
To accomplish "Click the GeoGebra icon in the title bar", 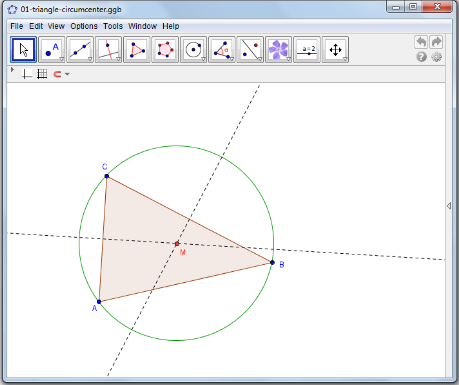I will [x=12, y=9].
